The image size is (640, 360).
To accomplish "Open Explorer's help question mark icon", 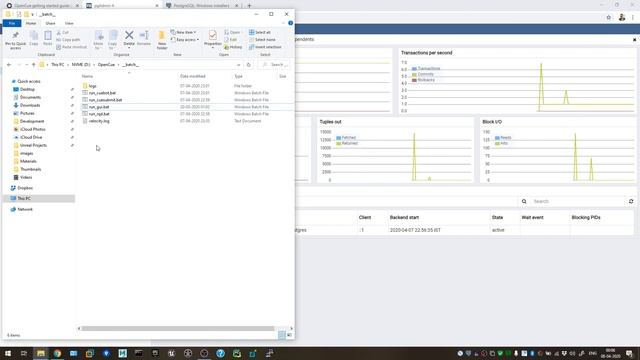I will (291, 23).
